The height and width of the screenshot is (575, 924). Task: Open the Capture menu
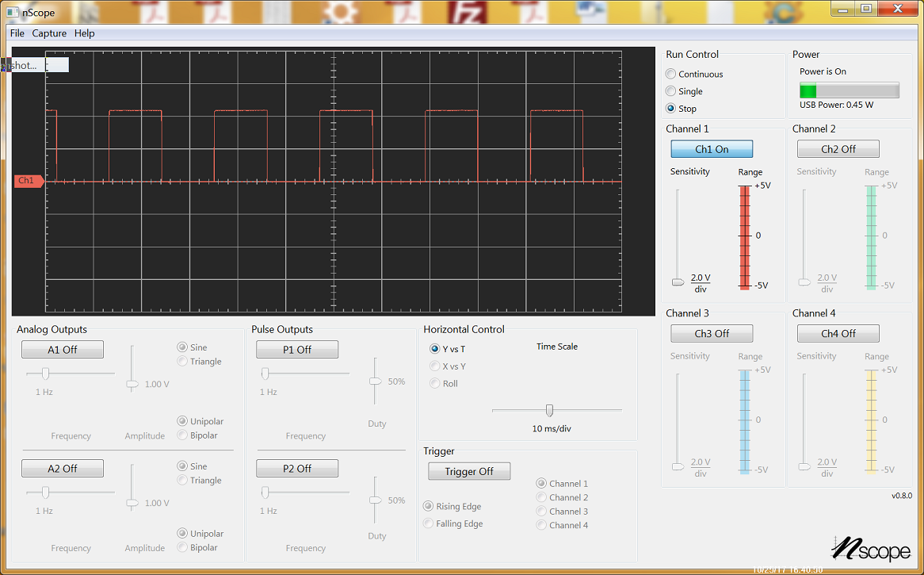pyautogui.click(x=49, y=33)
